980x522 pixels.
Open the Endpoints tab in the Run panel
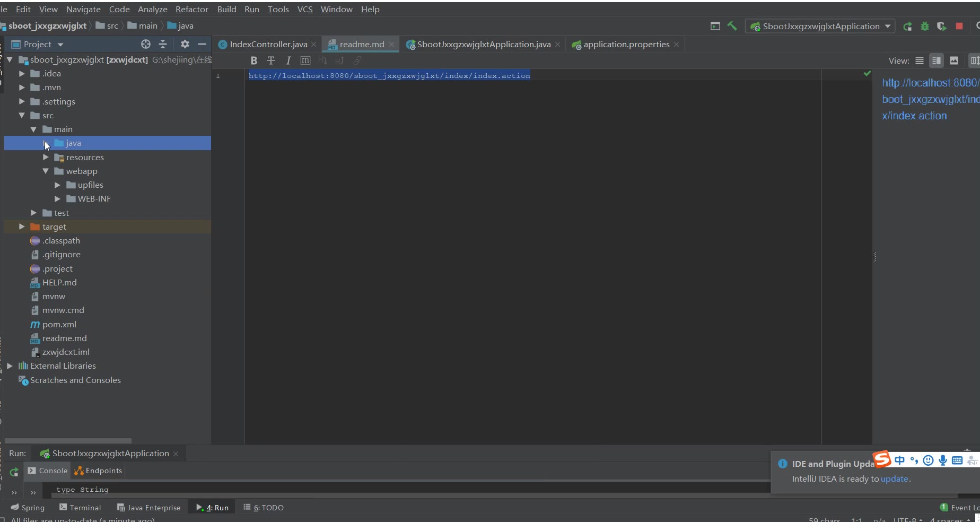[99, 471]
